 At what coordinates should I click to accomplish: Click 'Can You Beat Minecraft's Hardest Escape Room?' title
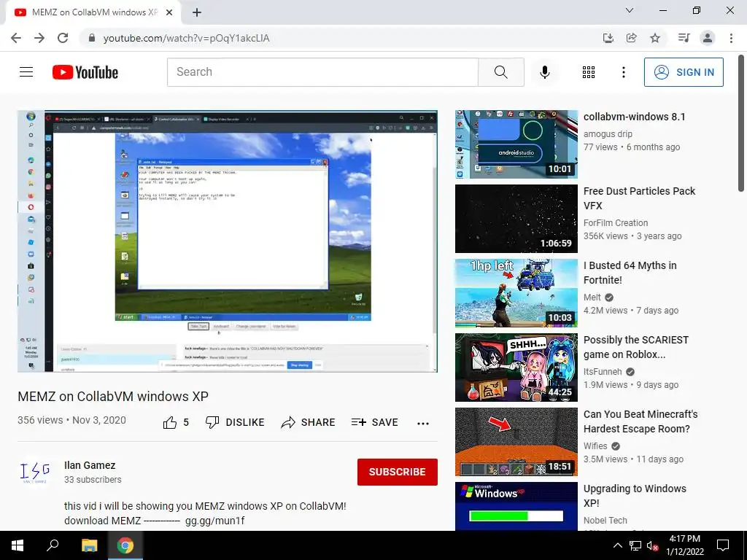[640, 421]
